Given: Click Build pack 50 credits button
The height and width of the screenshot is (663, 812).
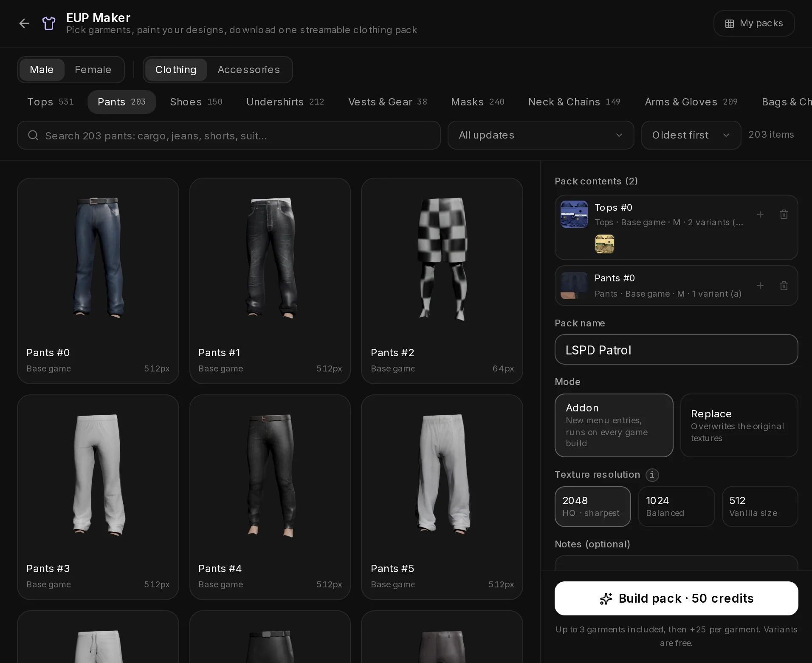Looking at the screenshot, I should pyautogui.click(x=676, y=598).
